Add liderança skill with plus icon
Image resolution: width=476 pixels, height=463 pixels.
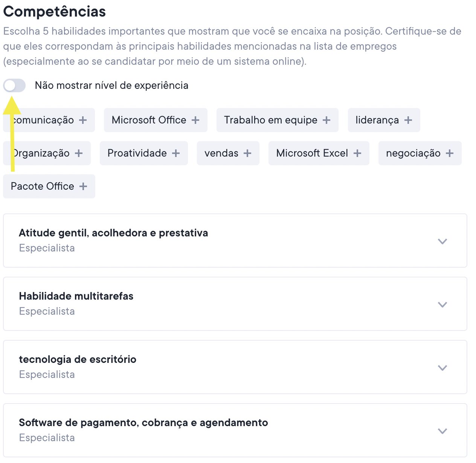click(x=408, y=120)
